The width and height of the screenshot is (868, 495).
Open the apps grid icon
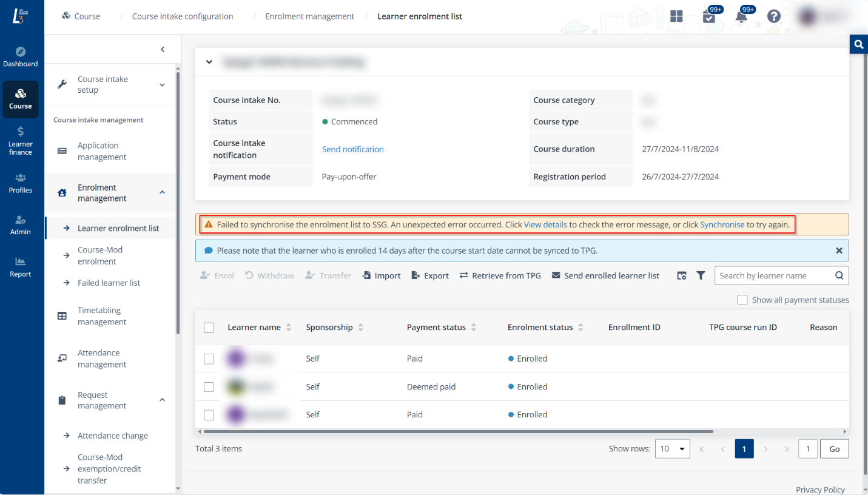676,16
